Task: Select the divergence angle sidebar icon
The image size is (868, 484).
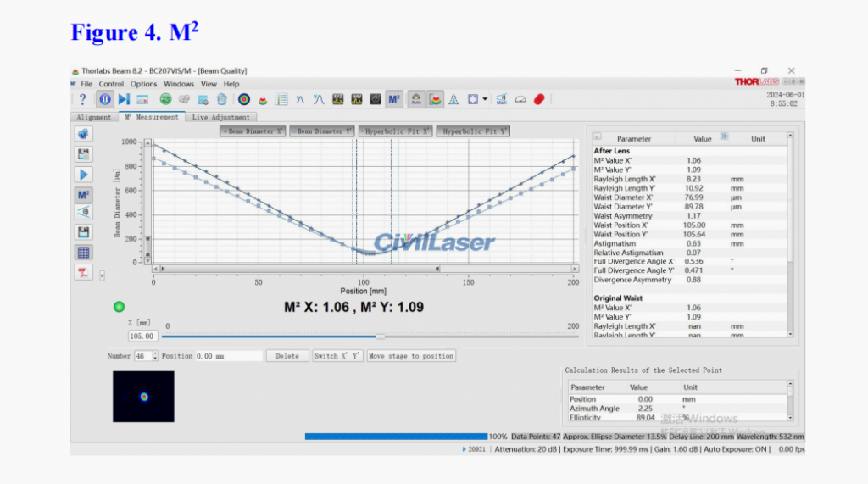Action: tap(83, 212)
